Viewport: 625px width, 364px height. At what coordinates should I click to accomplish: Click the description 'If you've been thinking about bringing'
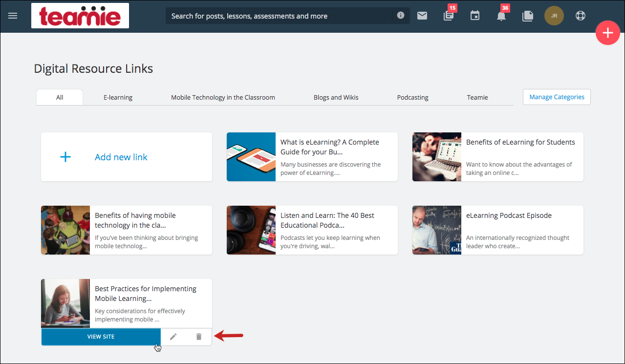point(146,242)
